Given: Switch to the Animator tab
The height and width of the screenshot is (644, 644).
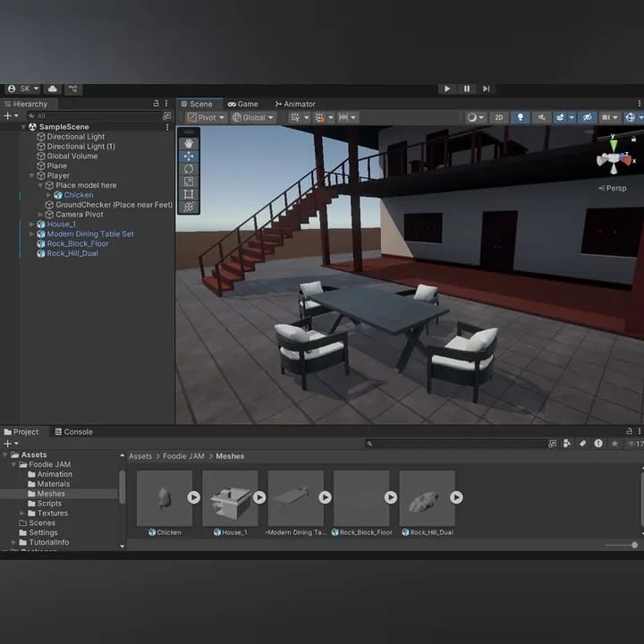Looking at the screenshot, I should [x=295, y=105].
